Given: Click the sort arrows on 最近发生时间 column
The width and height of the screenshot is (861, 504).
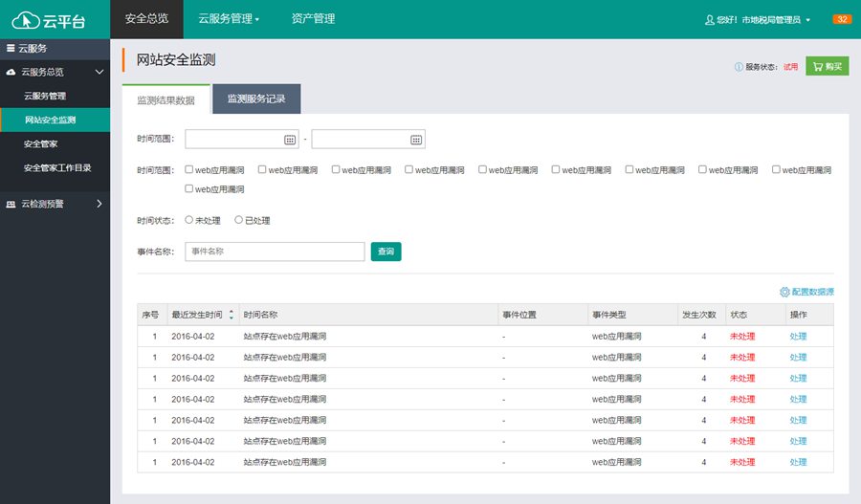Looking at the screenshot, I should (230, 315).
